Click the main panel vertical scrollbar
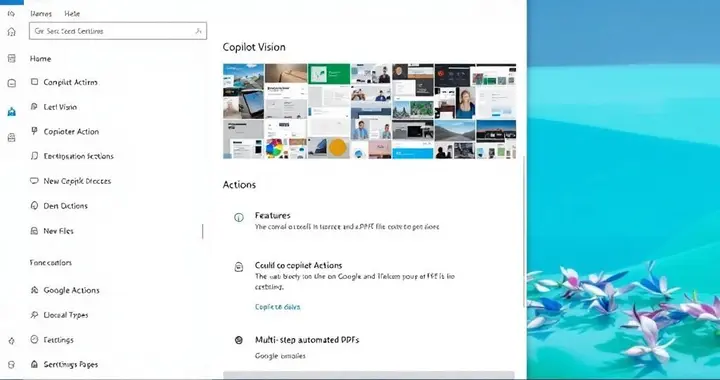The height and width of the screenshot is (380, 720). click(x=524, y=232)
